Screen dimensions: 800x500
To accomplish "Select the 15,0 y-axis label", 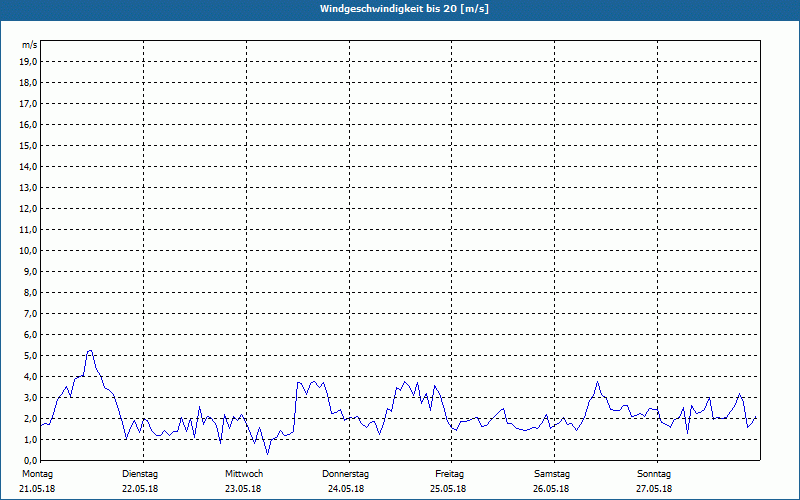I will 28,145.
